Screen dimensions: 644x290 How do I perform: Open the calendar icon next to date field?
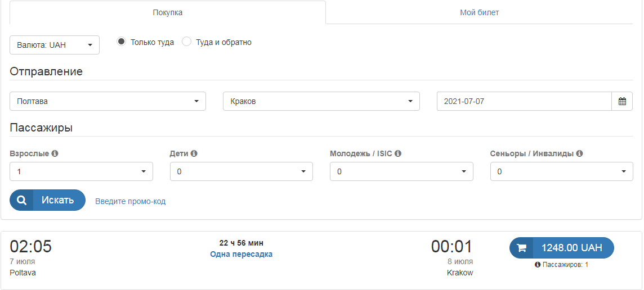click(x=622, y=102)
